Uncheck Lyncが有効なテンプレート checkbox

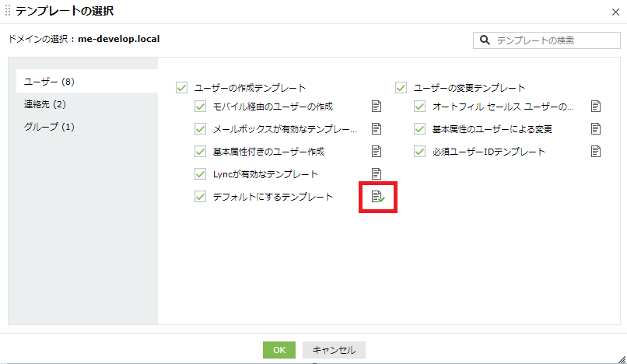[200, 174]
